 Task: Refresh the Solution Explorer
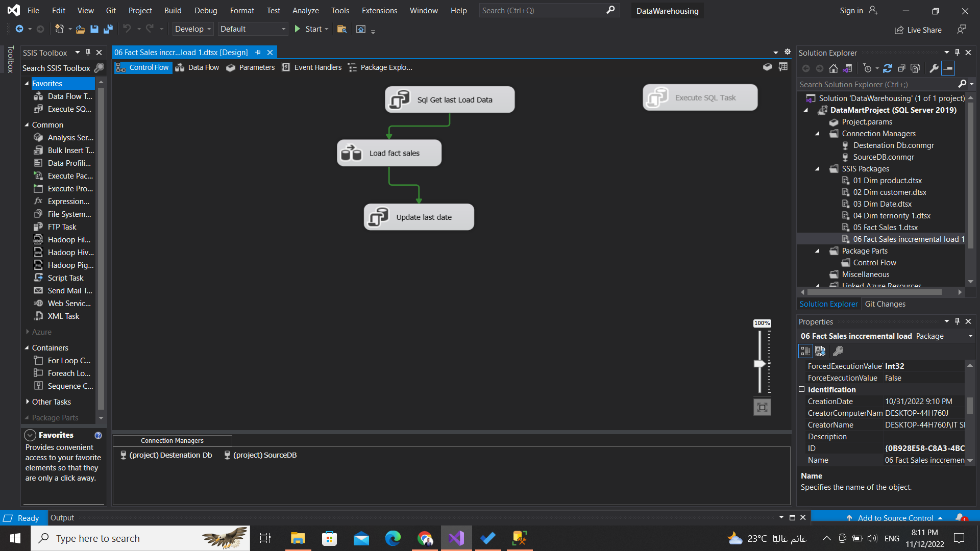click(x=888, y=68)
